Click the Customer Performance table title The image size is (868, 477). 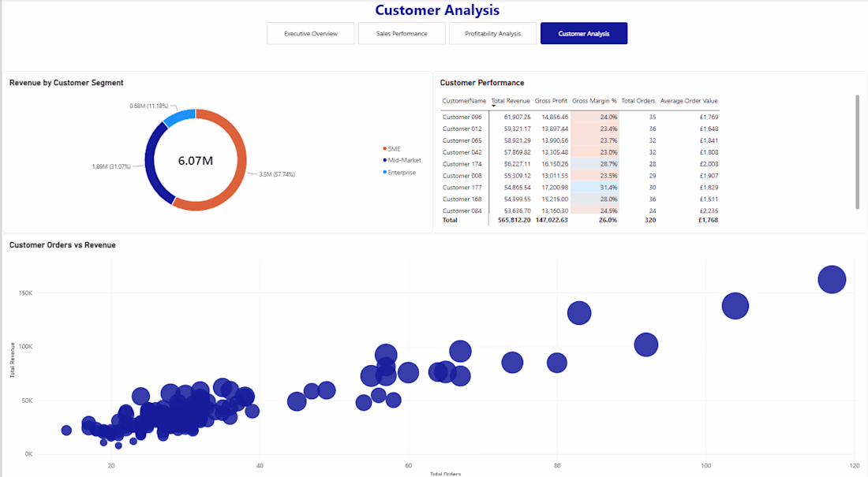[x=482, y=83]
